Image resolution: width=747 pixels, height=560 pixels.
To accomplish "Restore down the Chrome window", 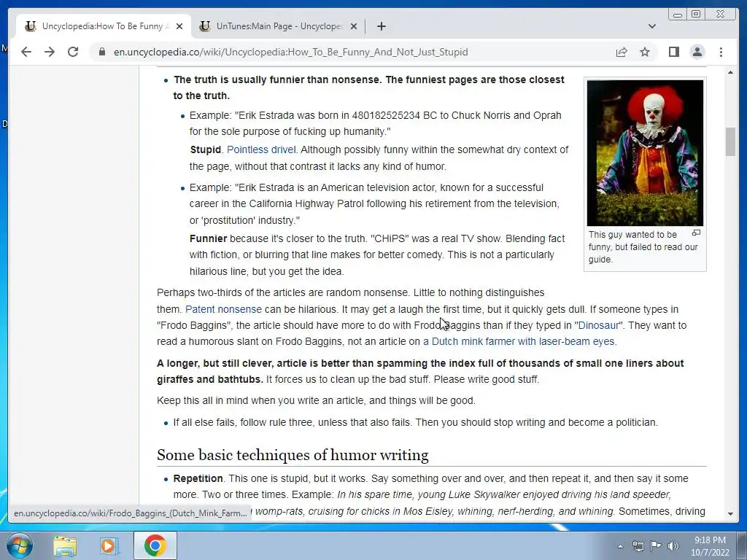I will [x=696, y=15].
